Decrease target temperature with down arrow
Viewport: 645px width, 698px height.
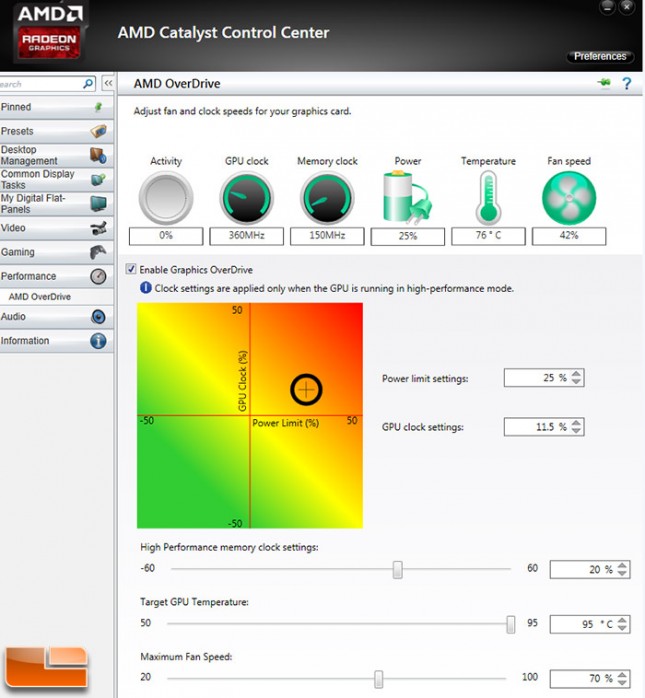pyautogui.click(x=622, y=628)
